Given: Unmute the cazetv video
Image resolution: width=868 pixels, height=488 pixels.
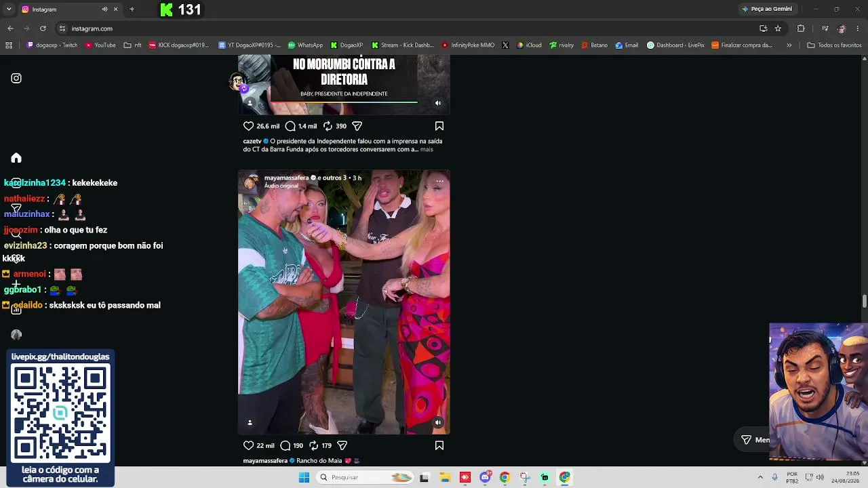Looking at the screenshot, I should click(438, 103).
